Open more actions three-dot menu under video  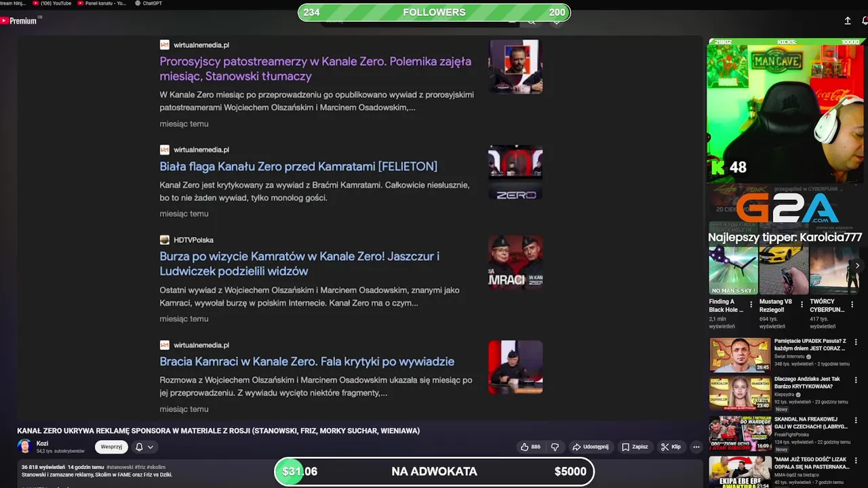pyautogui.click(x=696, y=447)
